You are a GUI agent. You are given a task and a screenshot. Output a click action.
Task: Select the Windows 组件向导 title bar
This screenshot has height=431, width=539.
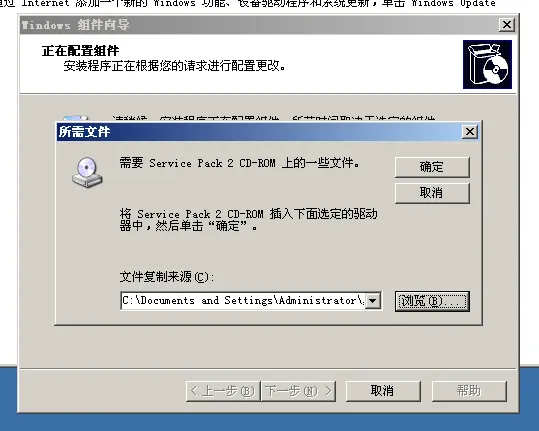[259, 25]
